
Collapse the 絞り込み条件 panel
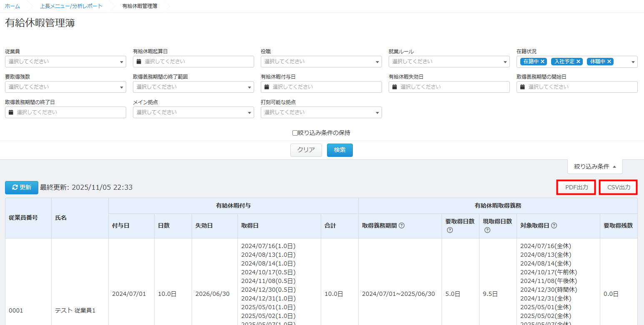595,166
